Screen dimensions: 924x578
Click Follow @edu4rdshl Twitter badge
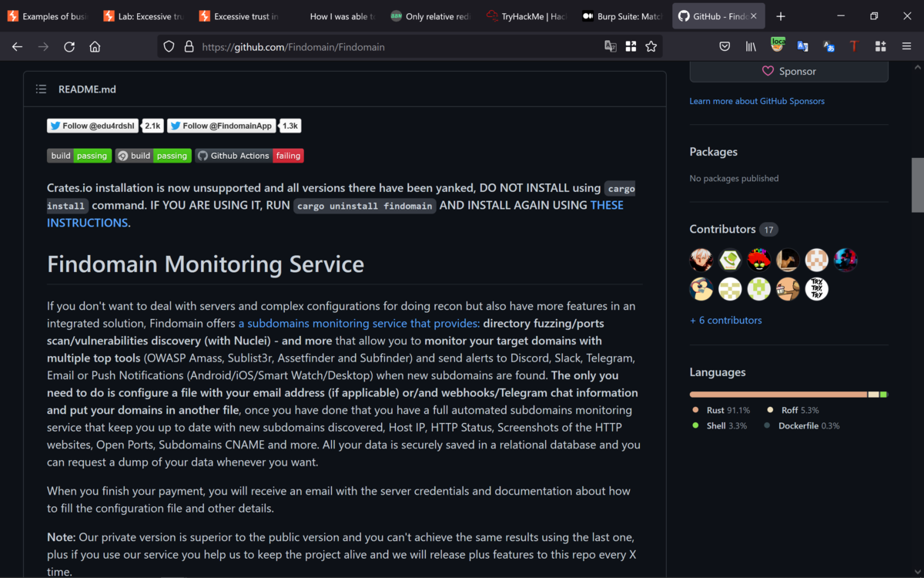pyautogui.click(x=93, y=126)
